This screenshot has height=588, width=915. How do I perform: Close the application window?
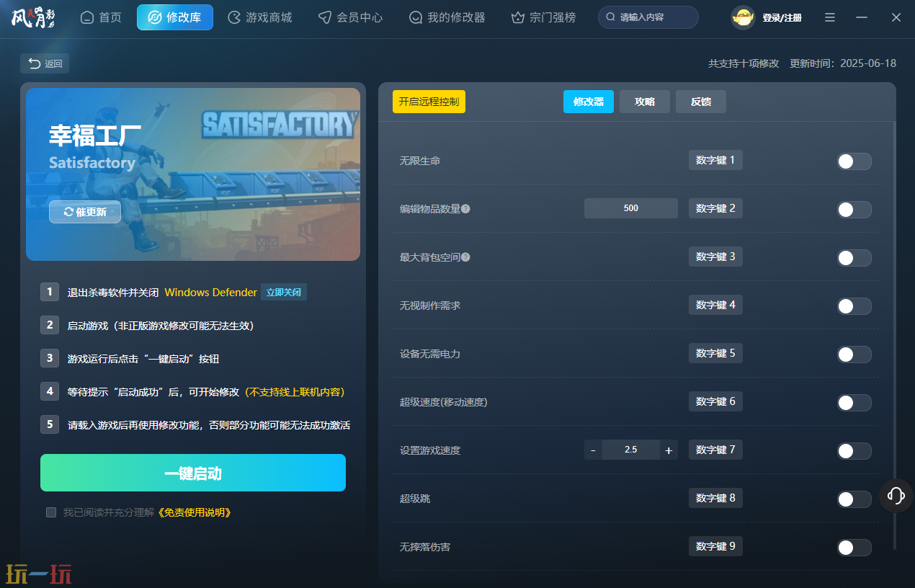coord(896,17)
